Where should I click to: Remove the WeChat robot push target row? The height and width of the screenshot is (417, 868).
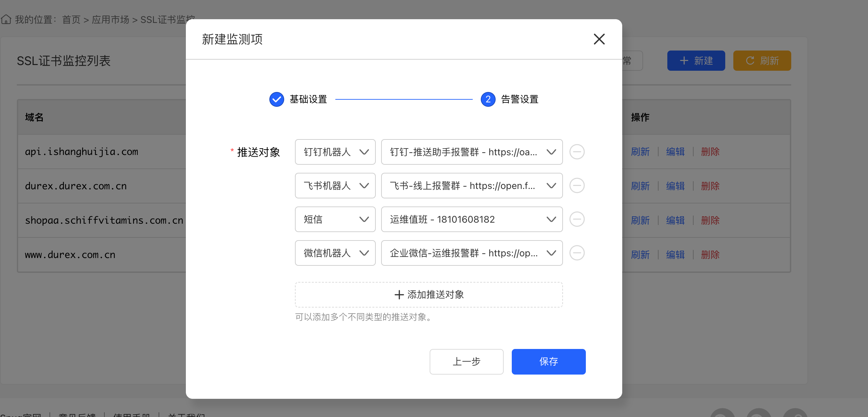click(x=576, y=253)
